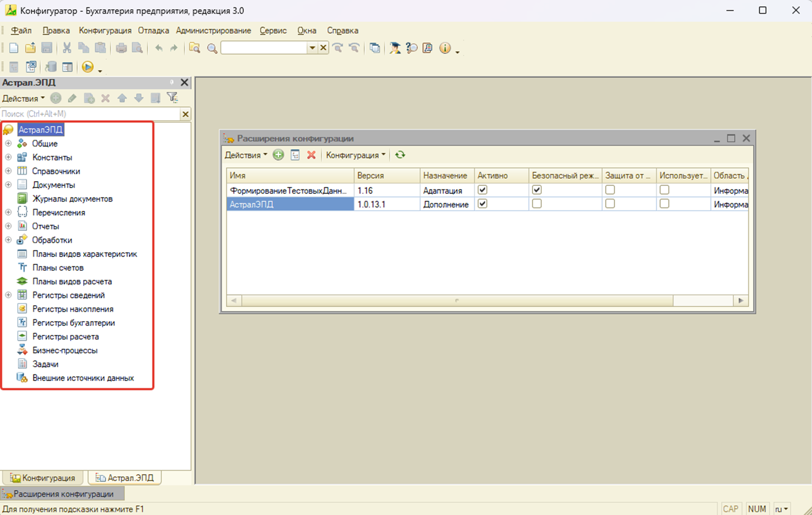Click the Paste clipboard icon
812x515 pixels.
click(x=100, y=48)
